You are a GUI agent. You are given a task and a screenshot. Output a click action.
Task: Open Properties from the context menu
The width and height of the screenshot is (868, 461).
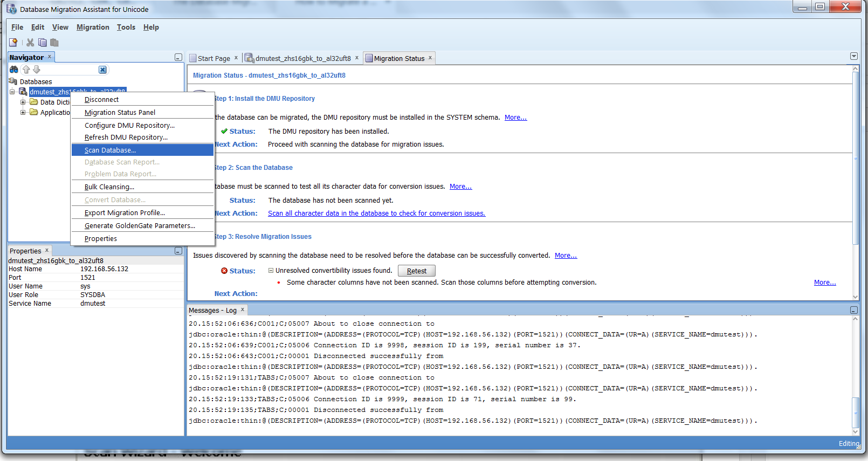click(143, 238)
